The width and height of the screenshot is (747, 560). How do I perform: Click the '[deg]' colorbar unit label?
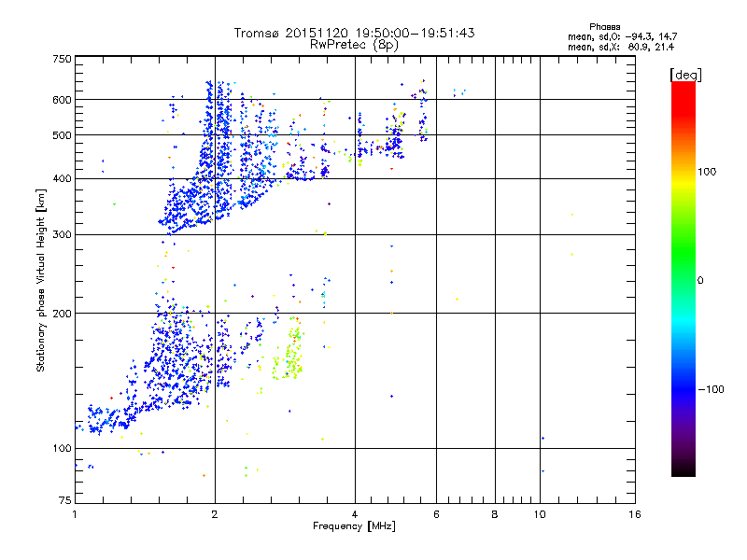point(685,75)
